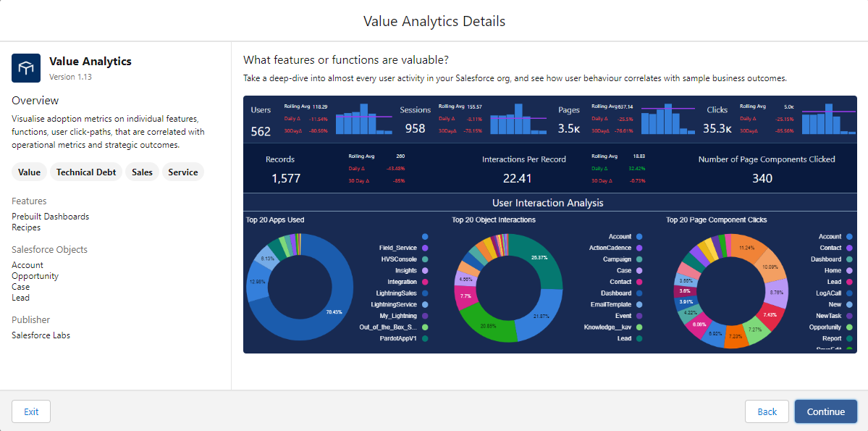This screenshot has width=868, height=431.
Task: Click the My_Lightning legend color dot
Action: coord(425,316)
